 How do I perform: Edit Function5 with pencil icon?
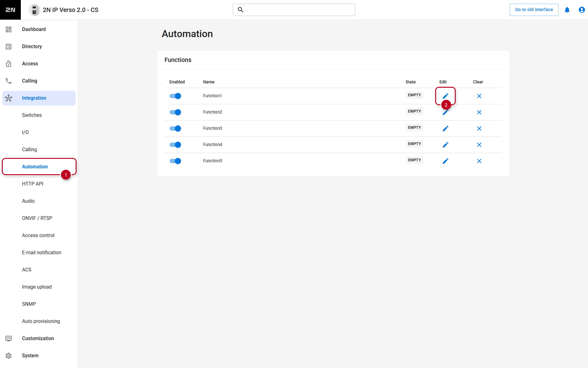point(446,161)
